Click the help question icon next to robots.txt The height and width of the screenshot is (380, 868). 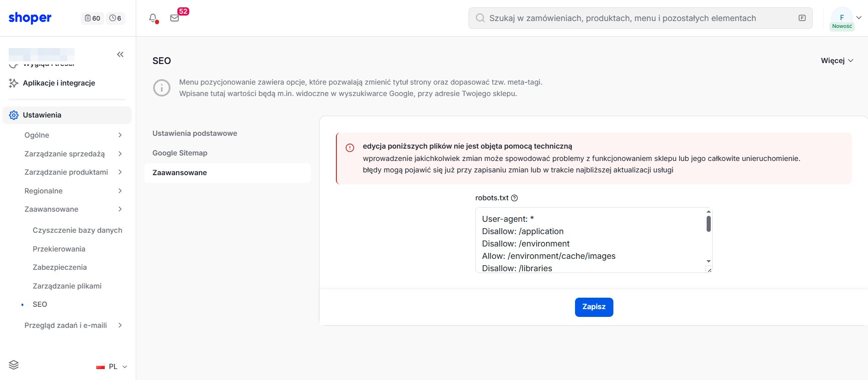tap(514, 198)
